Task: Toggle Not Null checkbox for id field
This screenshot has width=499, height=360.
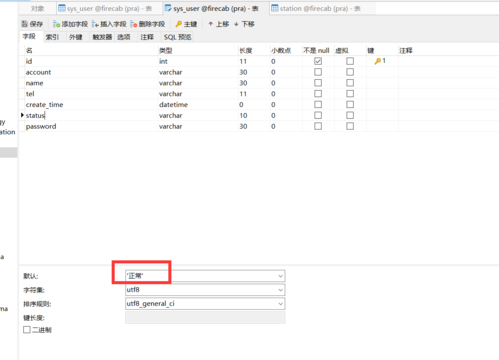Action: click(318, 61)
